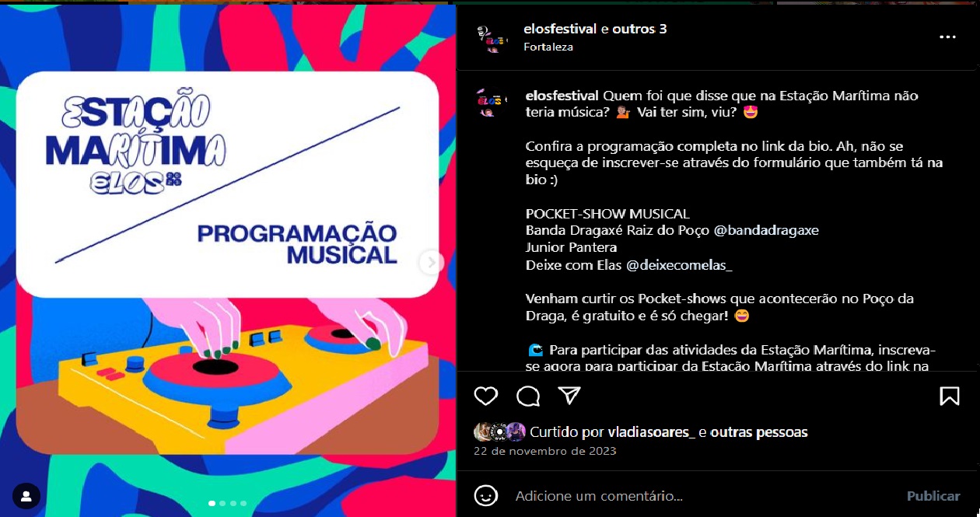Save post with bookmark icon
This screenshot has height=517, width=980.
(949, 396)
